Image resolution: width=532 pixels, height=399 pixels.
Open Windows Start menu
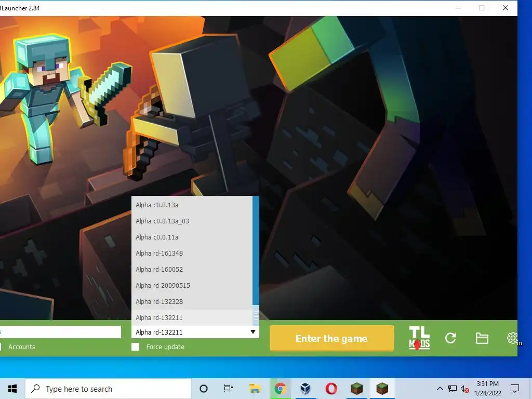(12, 389)
